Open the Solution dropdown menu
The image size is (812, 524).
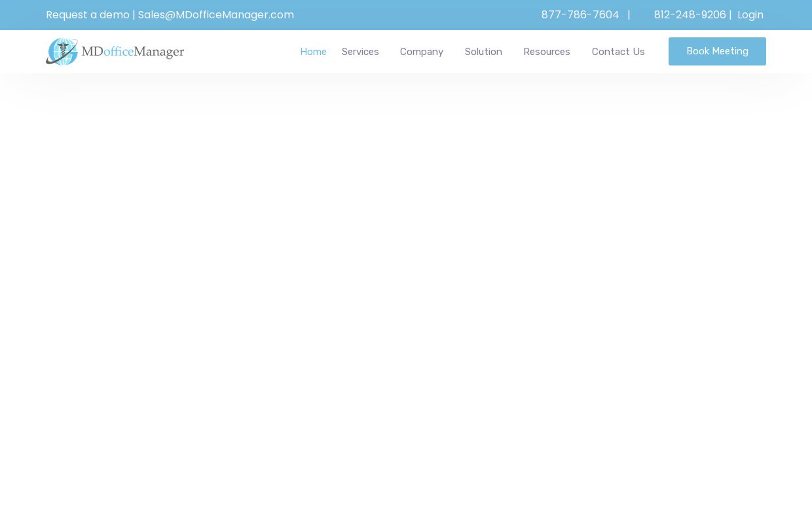tap(483, 52)
